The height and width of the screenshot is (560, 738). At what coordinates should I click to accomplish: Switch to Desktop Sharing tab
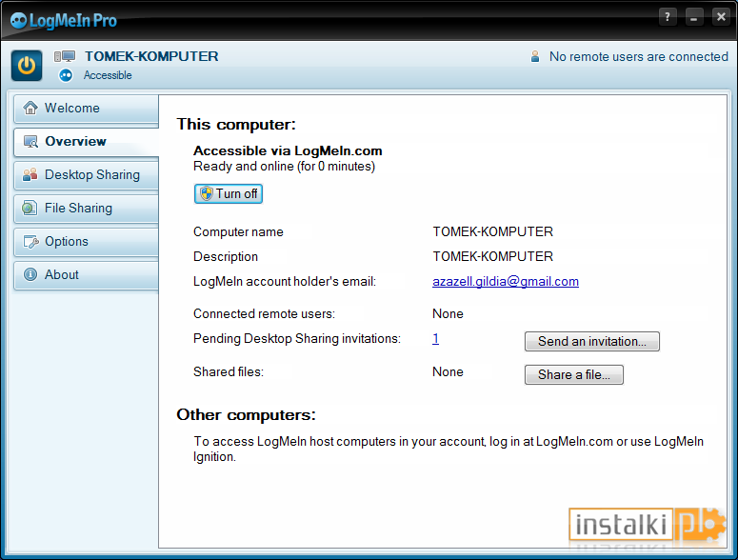click(x=86, y=175)
